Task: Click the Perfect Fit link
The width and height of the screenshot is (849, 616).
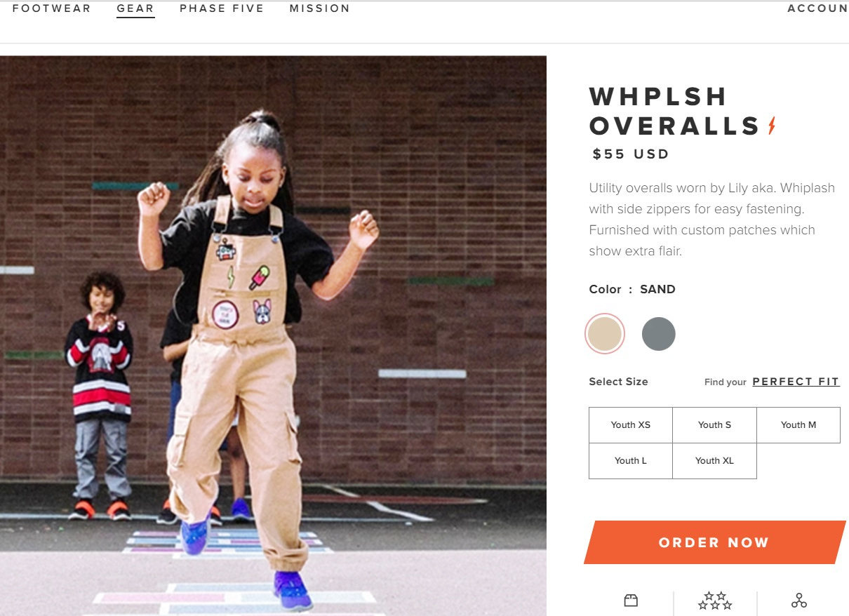Action: click(x=796, y=382)
